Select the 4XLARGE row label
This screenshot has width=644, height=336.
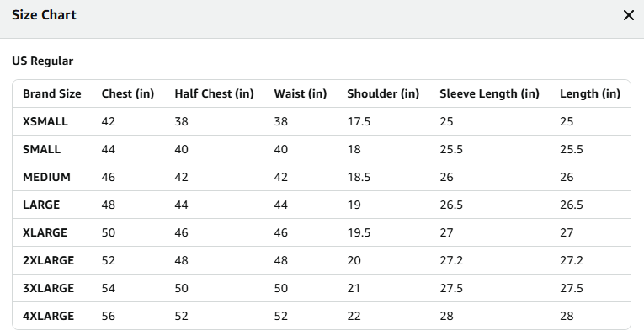pyautogui.click(x=49, y=316)
